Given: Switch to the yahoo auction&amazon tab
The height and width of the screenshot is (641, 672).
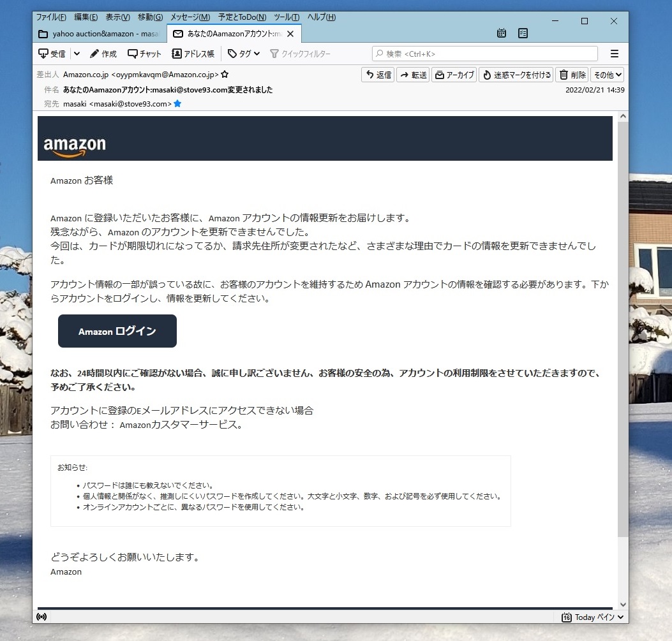Looking at the screenshot, I should click(x=99, y=33).
